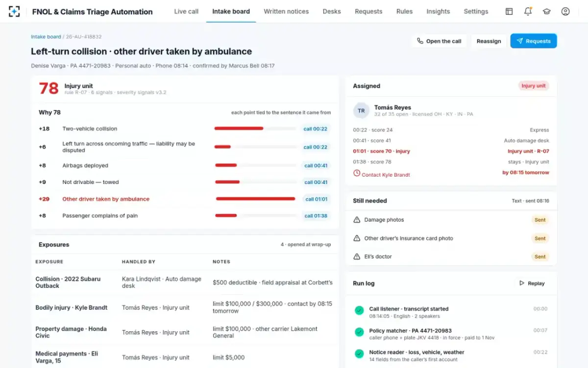Switch to the Live call tab
Screen dimensions: 588x368
pyautogui.click(x=186, y=11)
